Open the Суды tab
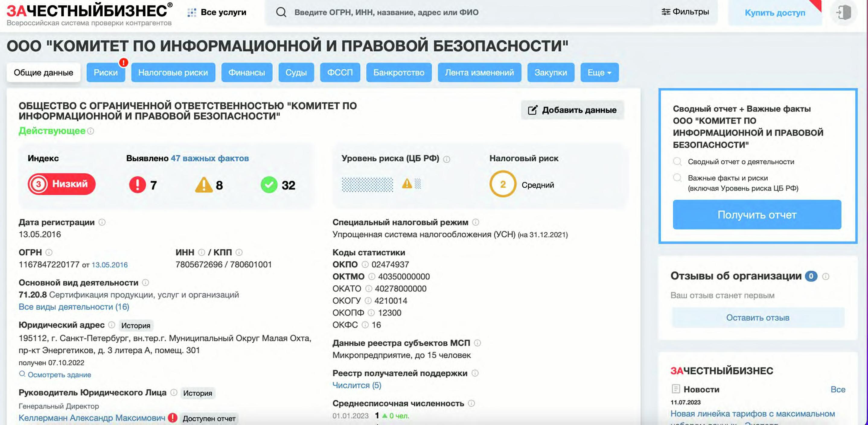The width and height of the screenshot is (868, 425). [296, 72]
